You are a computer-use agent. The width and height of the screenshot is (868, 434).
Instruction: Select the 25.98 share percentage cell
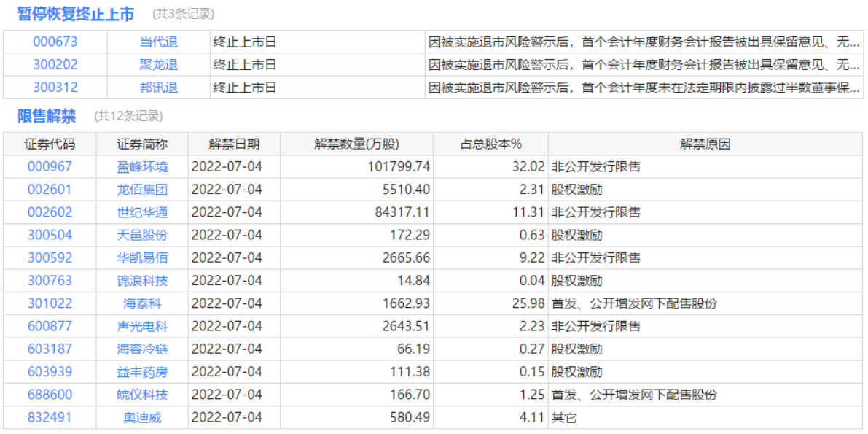(x=491, y=303)
